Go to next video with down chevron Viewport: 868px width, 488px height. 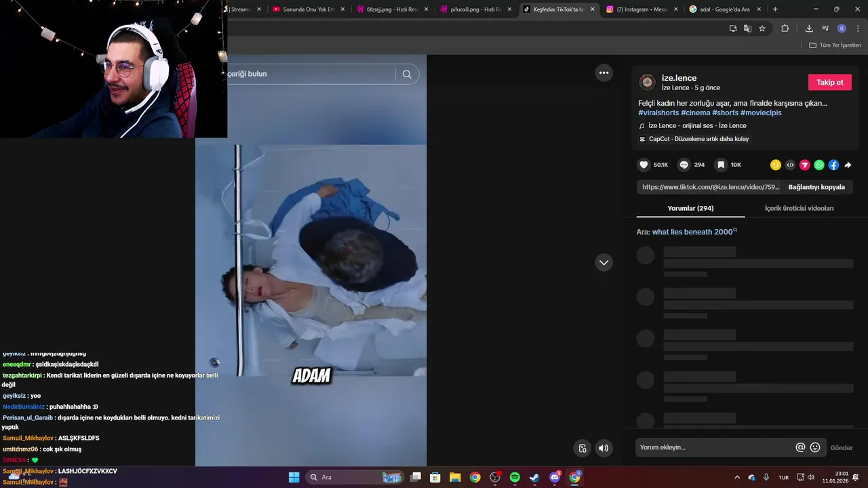[604, 262]
